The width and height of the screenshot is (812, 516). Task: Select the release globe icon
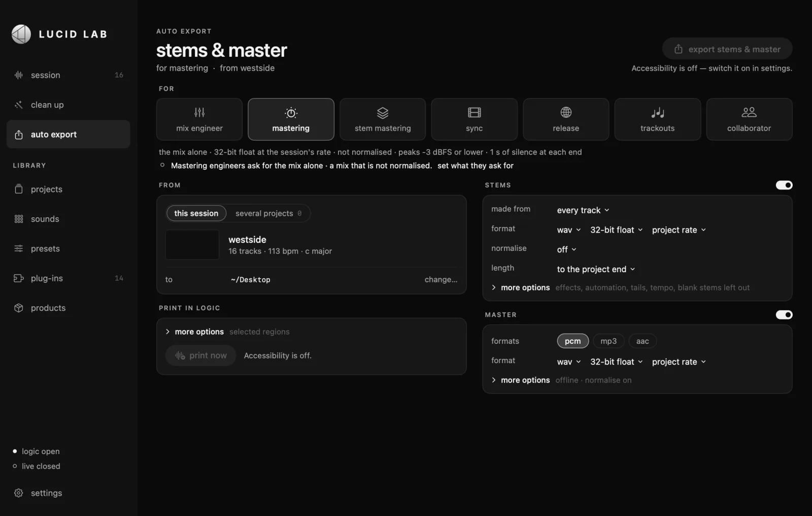click(566, 112)
